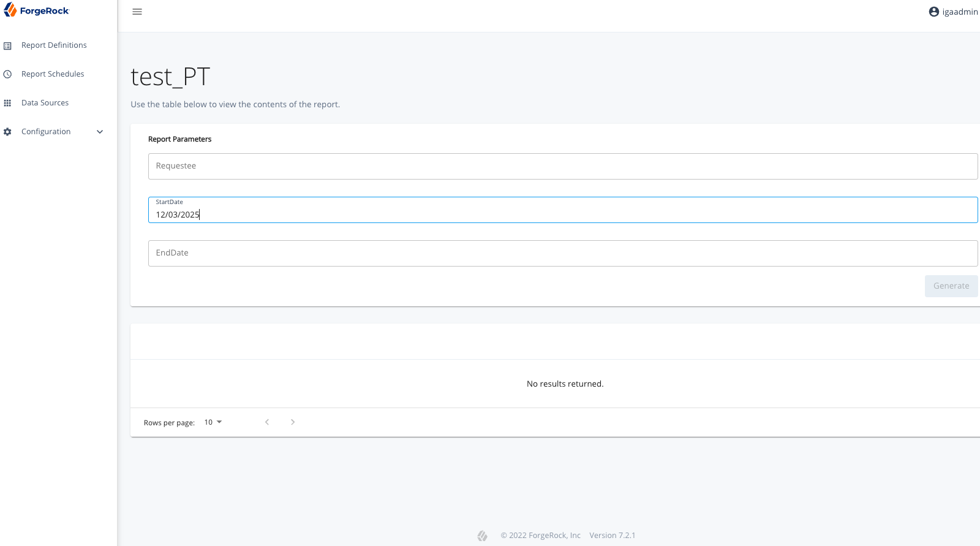This screenshot has width=980, height=546.
Task: Click the Version 7.2.1 footer text
Action: (x=612, y=536)
